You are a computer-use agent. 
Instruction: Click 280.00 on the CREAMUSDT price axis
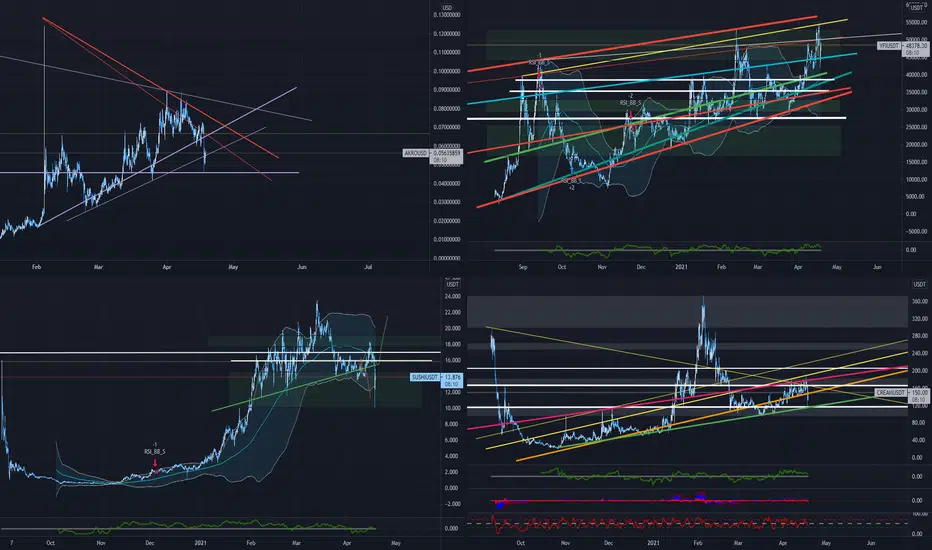point(920,337)
